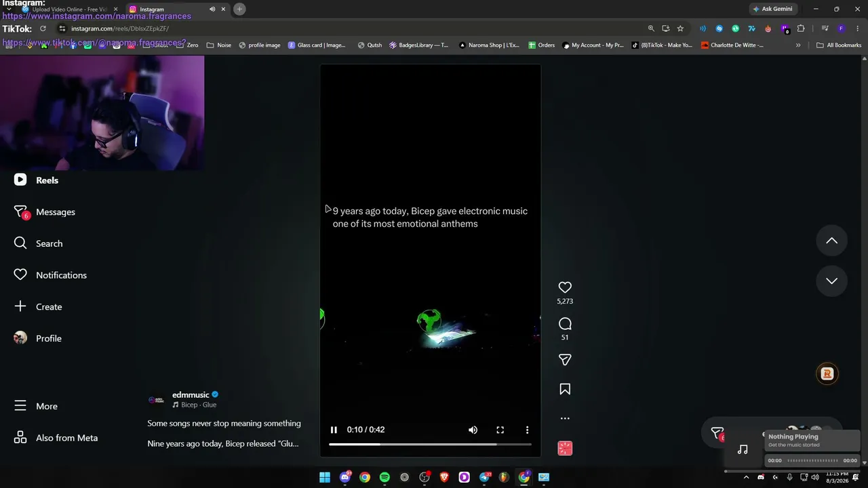
Task: Click Create in the Instagram sidebar
Action: [x=38, y=306]
